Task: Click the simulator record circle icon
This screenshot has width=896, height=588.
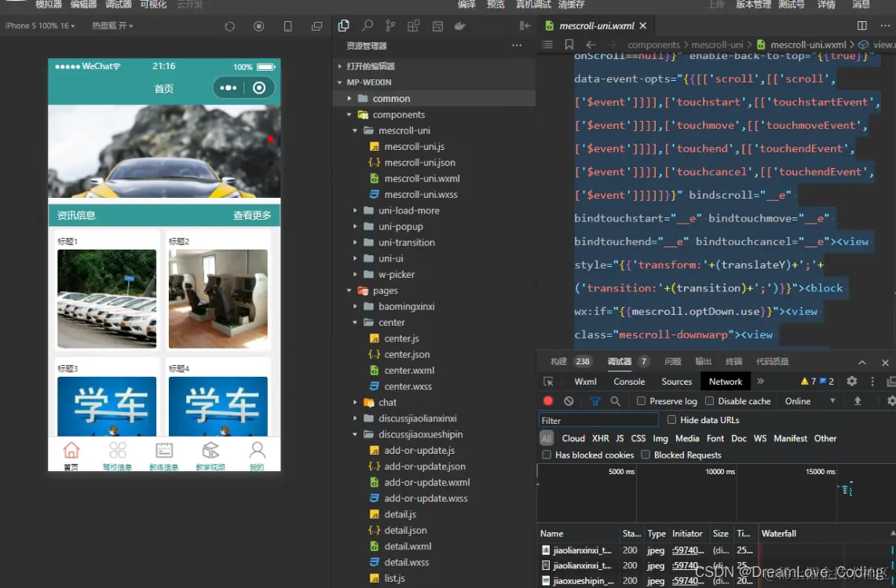Action: 259,26
